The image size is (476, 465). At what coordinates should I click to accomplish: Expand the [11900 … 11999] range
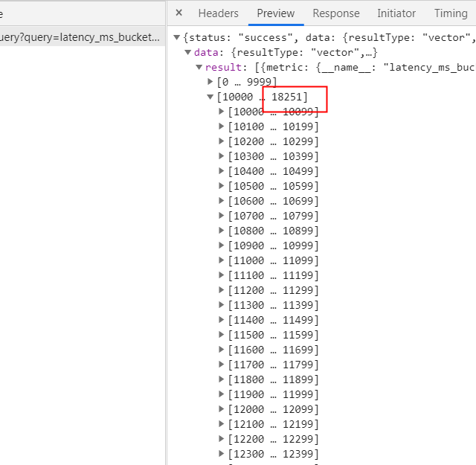(x=222, y=394)
